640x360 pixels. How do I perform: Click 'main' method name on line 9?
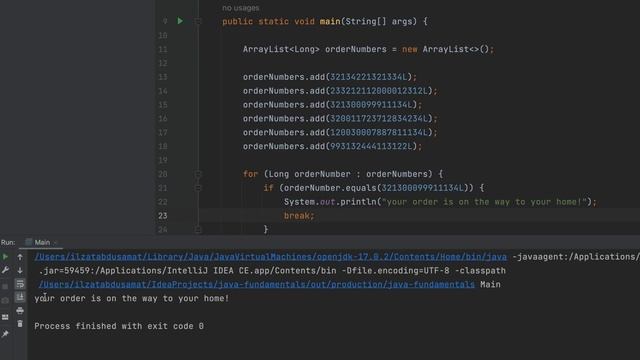point(330,21)
